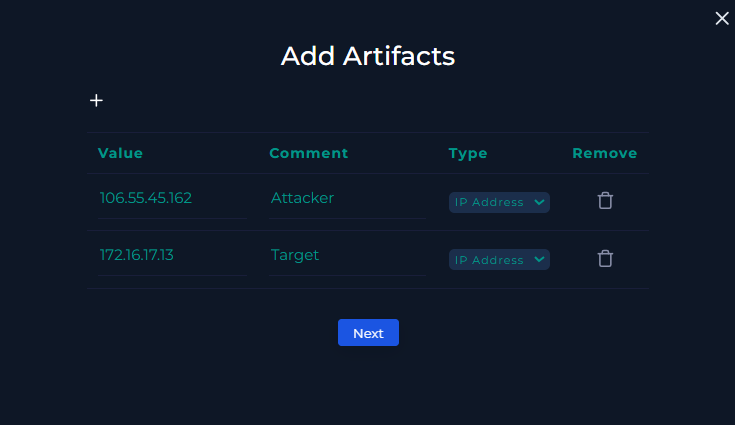
Task: Add a new artifact row with plus icon
Action: 97,100
